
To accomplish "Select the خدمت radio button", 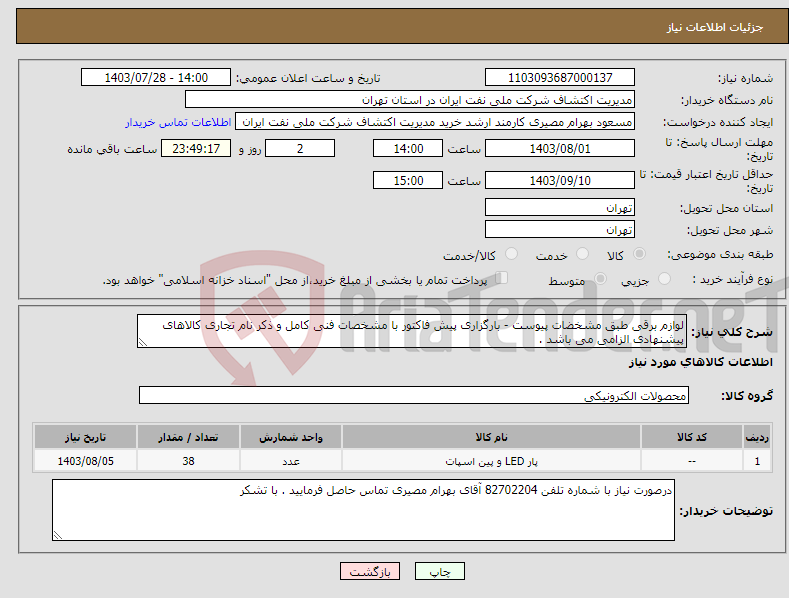I will coord(582,254).
